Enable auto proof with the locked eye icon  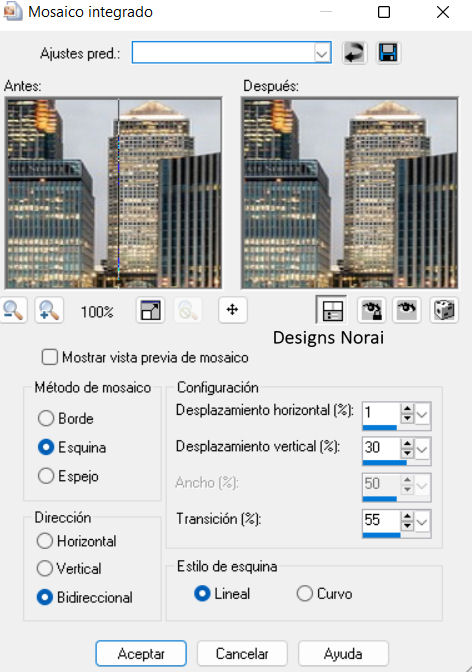tap(371, 310)
